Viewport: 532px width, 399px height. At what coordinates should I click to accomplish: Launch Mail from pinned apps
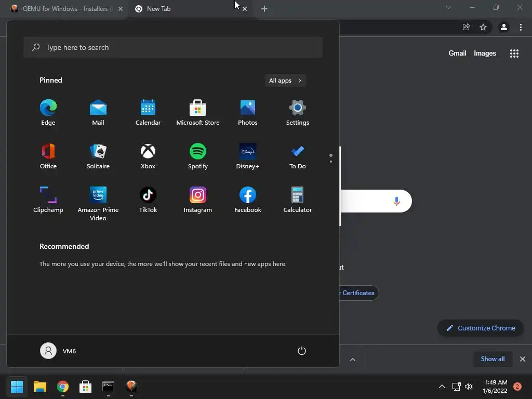click(98, 112)
